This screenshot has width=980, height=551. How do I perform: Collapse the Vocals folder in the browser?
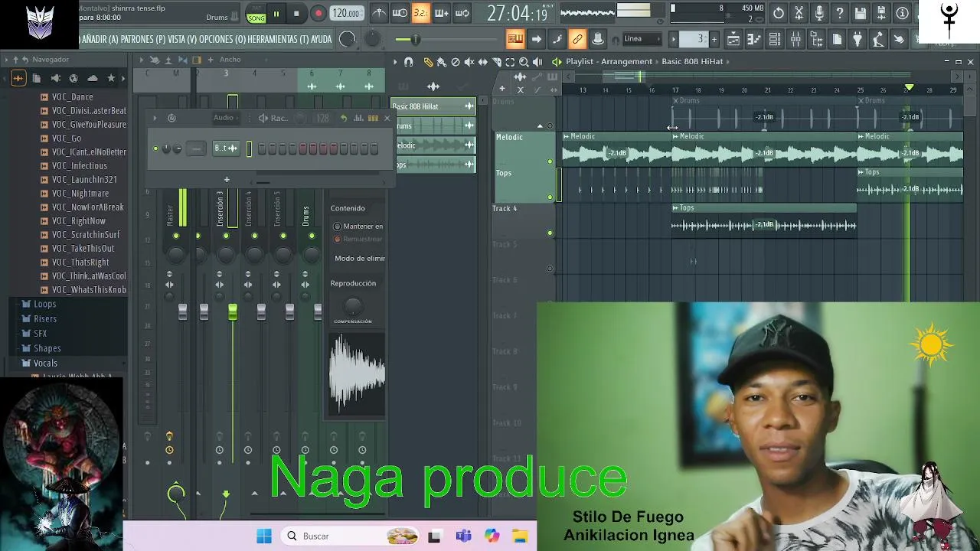point(45,363)
